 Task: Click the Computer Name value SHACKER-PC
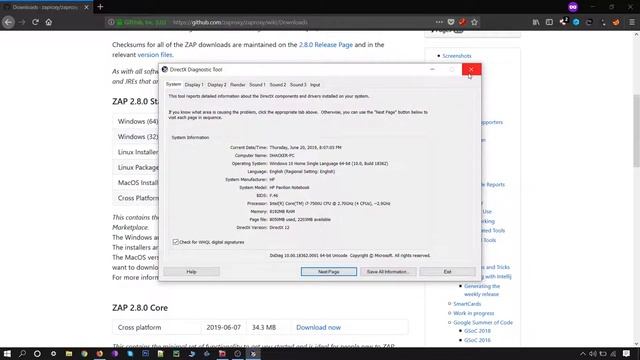[x=282, y=156]
